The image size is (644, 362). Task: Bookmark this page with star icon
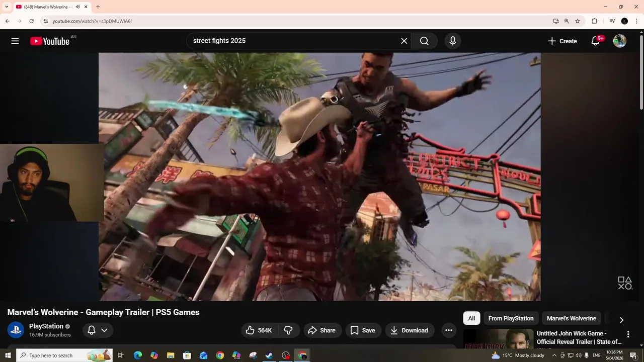(578, 21)
